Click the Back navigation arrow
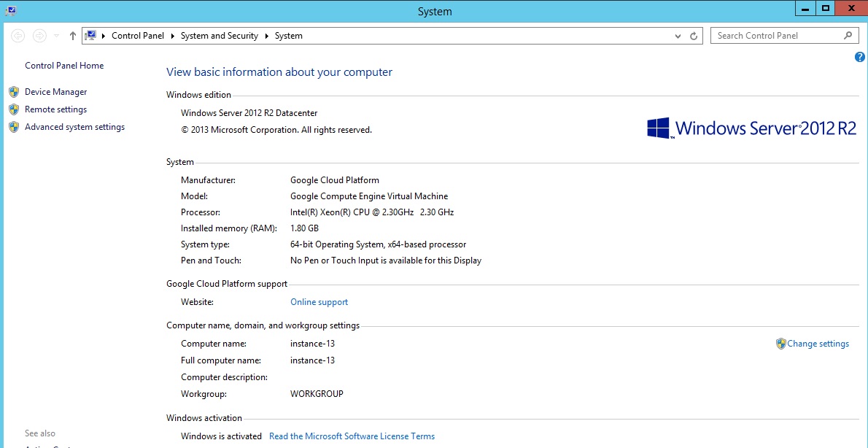This screenshot has width=868, height=448. pos(18,36)
